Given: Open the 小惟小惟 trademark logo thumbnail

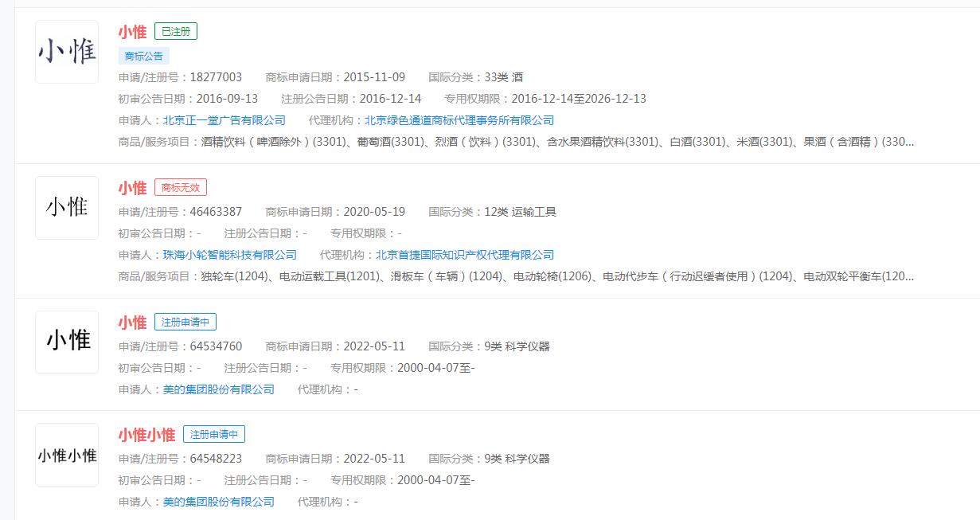Looking at the screenshot, I should [x=67, y=455].
